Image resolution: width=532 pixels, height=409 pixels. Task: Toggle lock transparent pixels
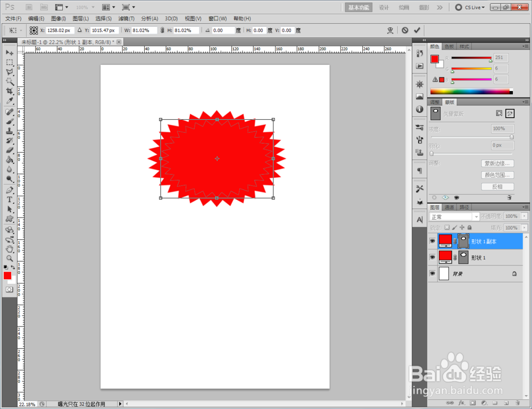[447, 228]
